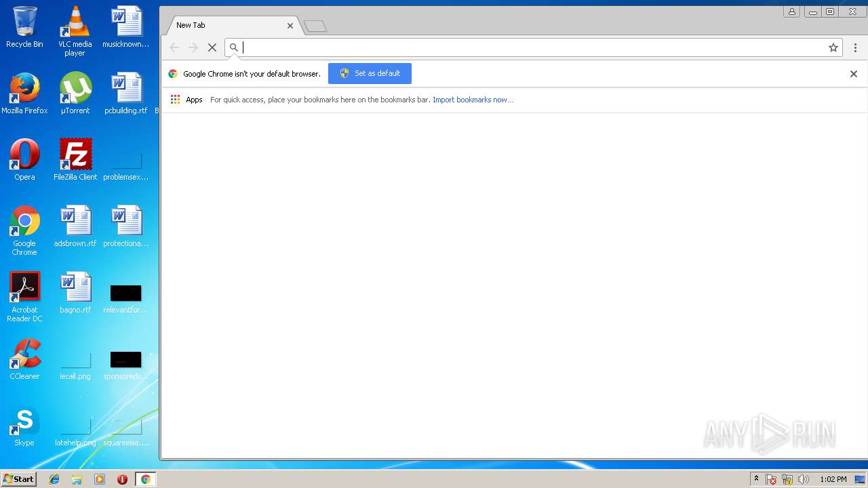Open the Chrome profile button
Image resolution: width=868 pixels, height=488 pixels.
791,12
